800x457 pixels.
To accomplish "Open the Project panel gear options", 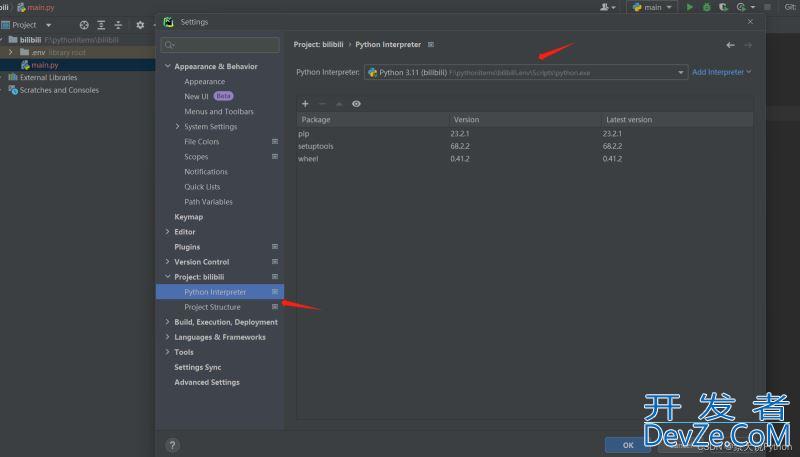I will [x=140, y=25].
